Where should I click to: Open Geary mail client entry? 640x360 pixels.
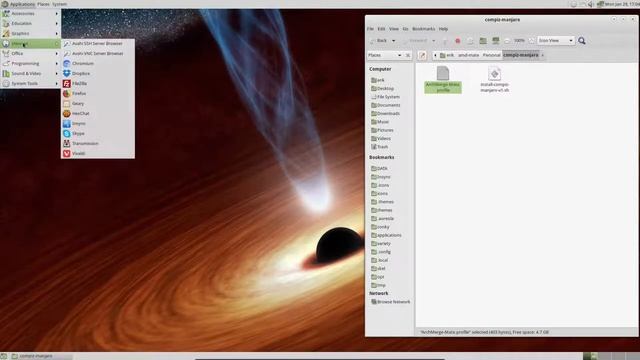[98, 104]
